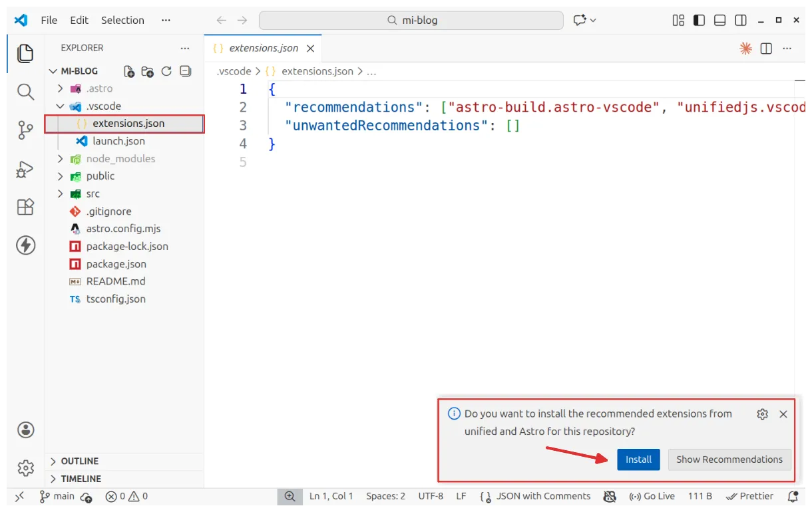Click the New File icon in Explorer
This screenshot has width=812, height=512.
pyautogui.click(x=129, y=71)
